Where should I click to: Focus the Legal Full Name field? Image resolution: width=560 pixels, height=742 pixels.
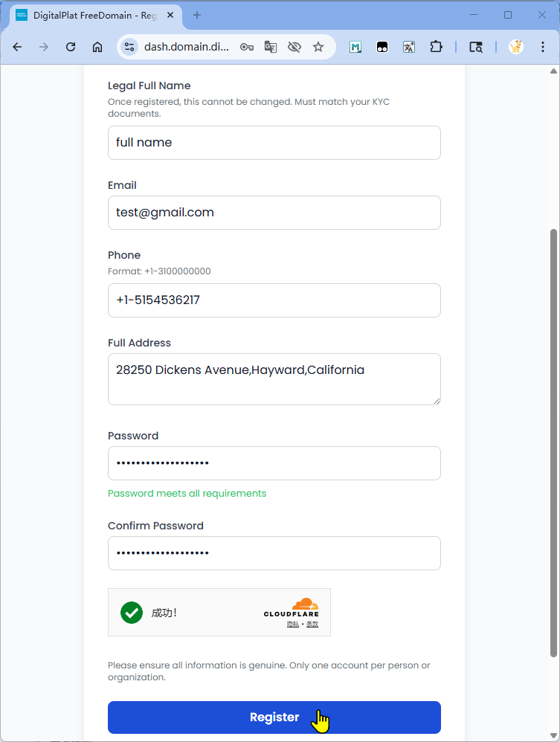coord(274,143)
